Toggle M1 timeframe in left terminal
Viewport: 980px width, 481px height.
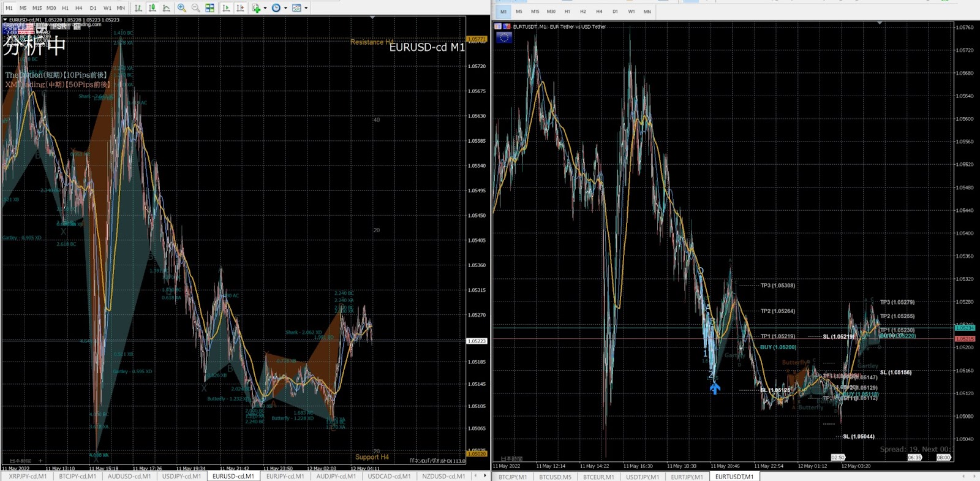tap(9, 8)
